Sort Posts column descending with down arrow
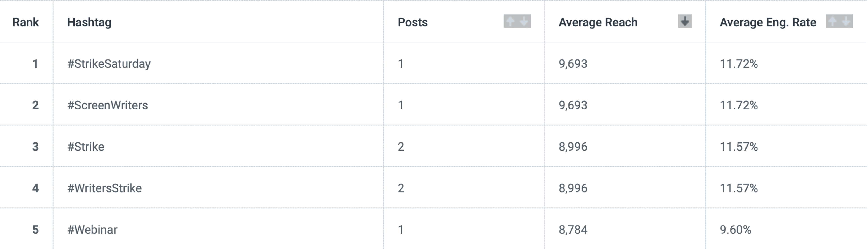This screenshot has height=249, width=868. 524,21
